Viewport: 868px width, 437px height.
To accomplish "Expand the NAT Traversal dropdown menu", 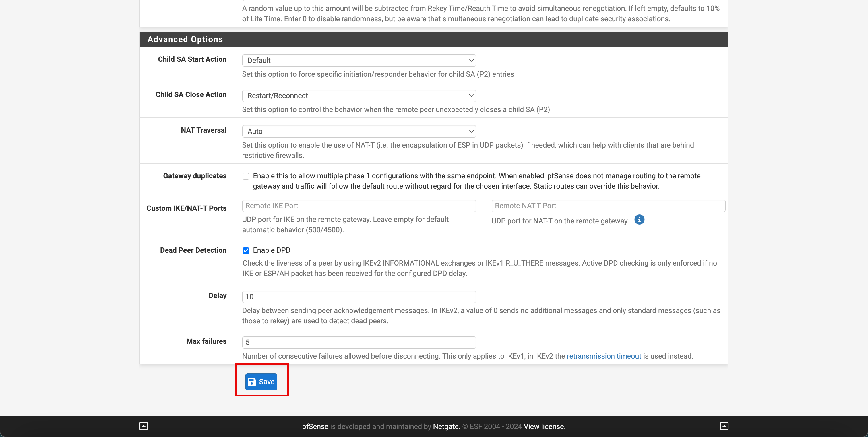I will [359, 131].
